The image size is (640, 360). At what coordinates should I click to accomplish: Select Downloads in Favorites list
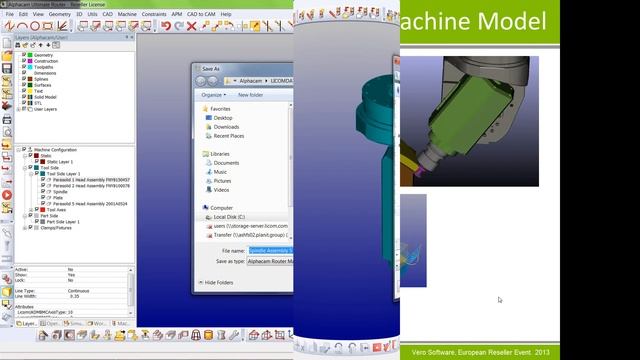pyautogui.click(x=226, y=127)
